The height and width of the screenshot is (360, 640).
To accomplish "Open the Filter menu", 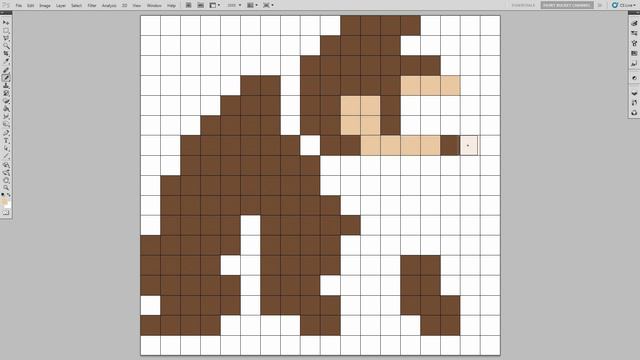I will tap(92, 6).
